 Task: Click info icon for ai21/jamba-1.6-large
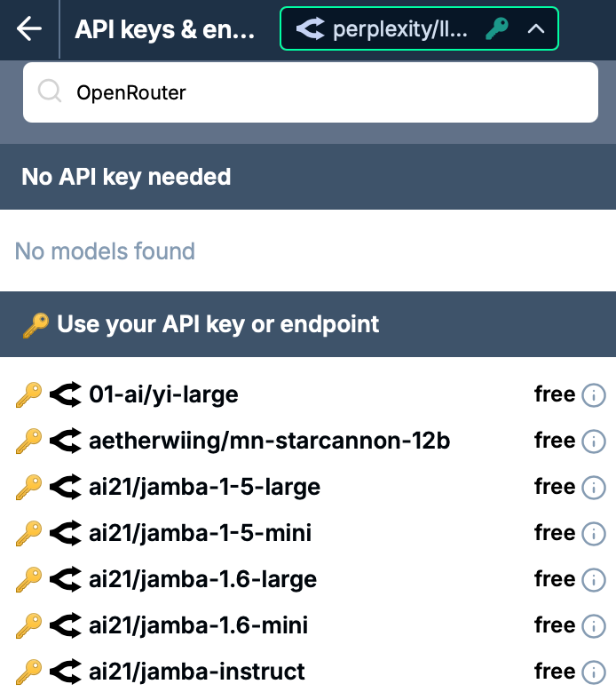pos(593,580)
